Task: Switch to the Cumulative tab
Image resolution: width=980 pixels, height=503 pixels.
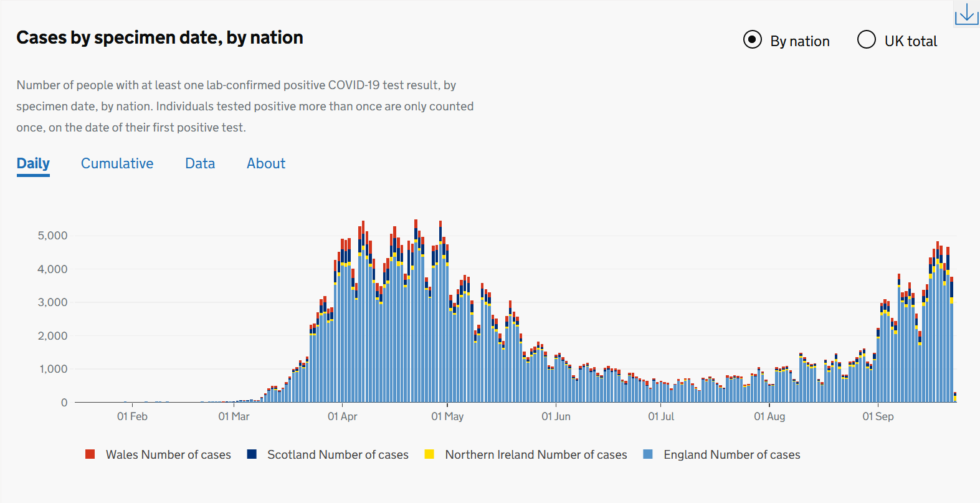Action: [117, 163]
